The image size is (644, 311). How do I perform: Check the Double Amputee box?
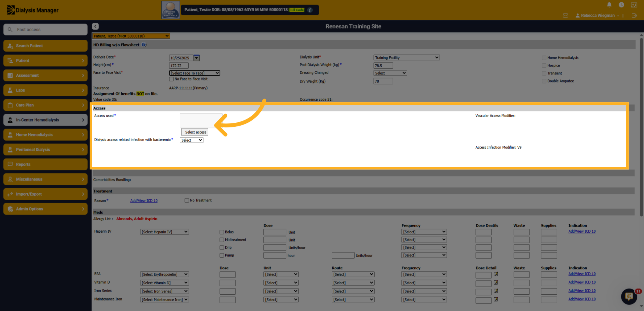tap(544, 81)
